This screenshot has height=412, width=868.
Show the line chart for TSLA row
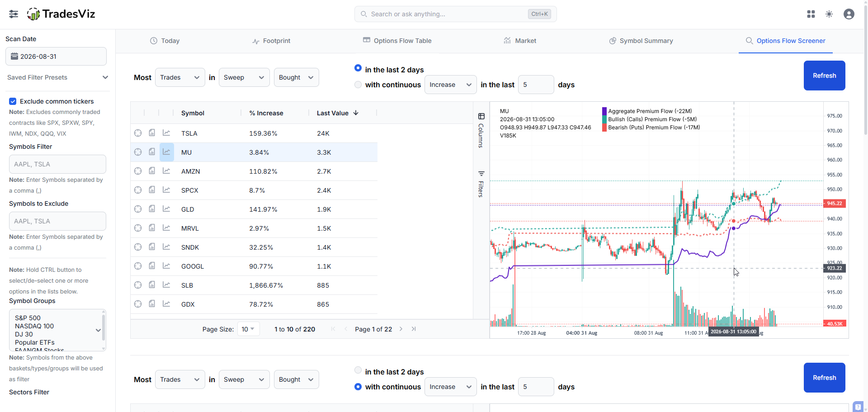(x=167, y=133)
